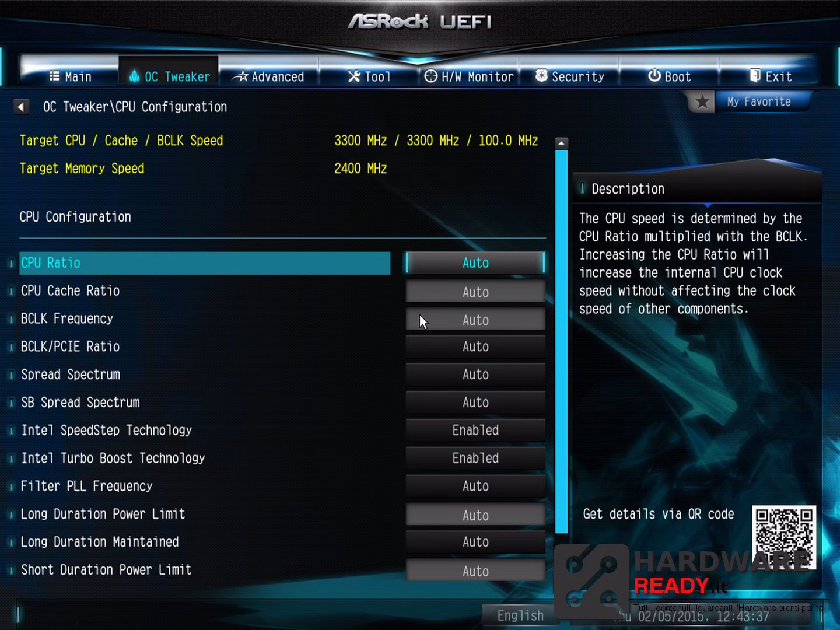Open the Tool tab
This screenshot has width=840, height=630.
369,76
